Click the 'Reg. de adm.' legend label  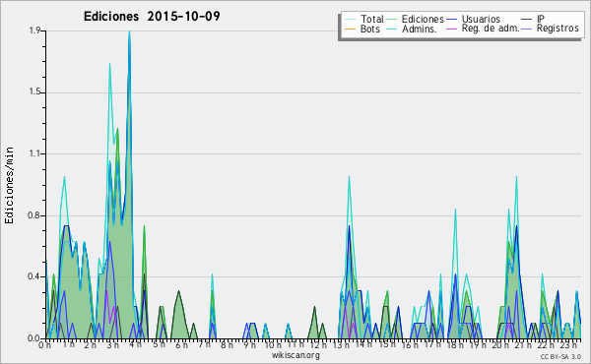(491, 29)
